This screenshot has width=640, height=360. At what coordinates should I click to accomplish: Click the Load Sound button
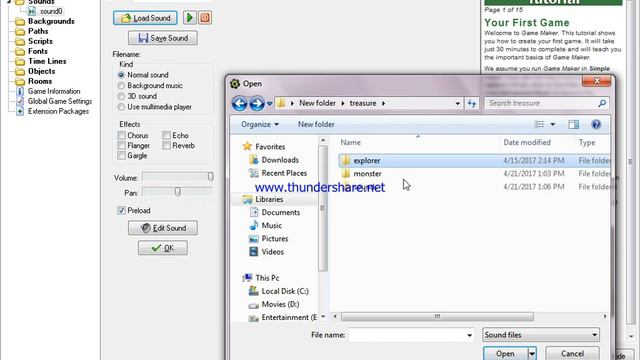pyautogui.click(x=145, y=18)
